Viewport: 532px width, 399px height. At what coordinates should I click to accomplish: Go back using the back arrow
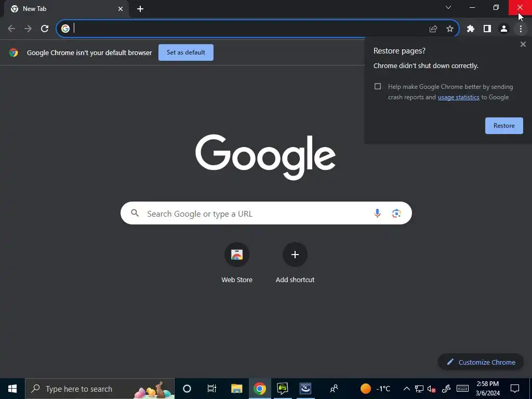coord(11,29)
